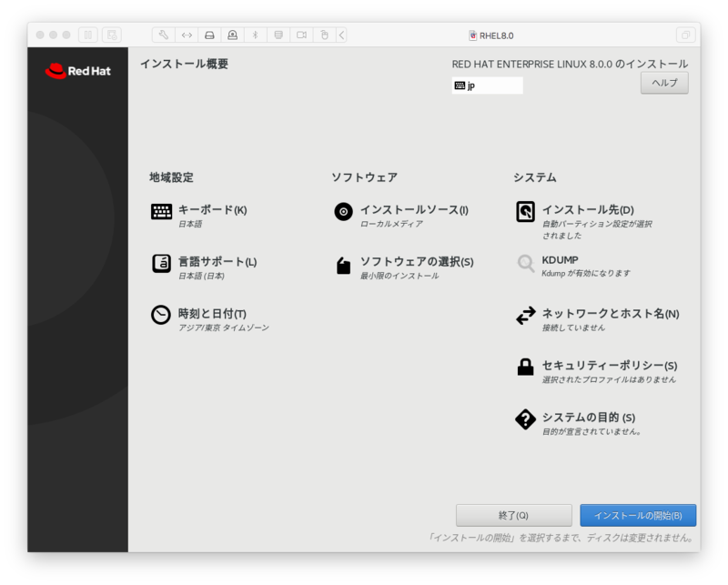This screenshot has height=585, width=728.
Task: Click the network adapter arrows icon
Action: pos(187,35)
